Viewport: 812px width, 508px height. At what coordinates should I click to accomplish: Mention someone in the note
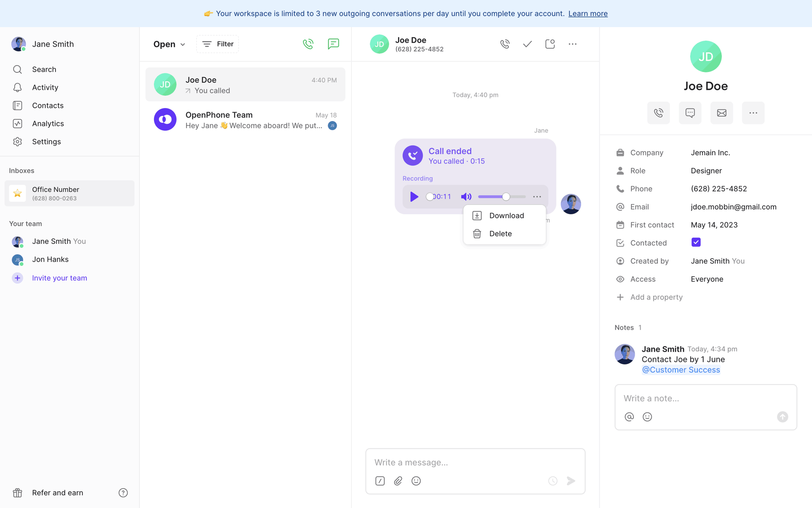point(629,417)
